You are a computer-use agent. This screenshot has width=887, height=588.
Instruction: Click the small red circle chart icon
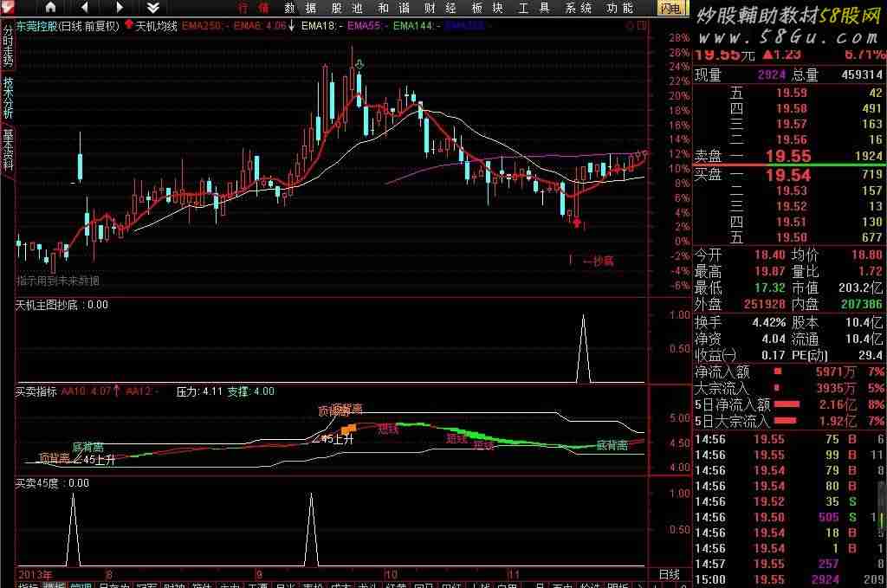[x=631, y=26]
